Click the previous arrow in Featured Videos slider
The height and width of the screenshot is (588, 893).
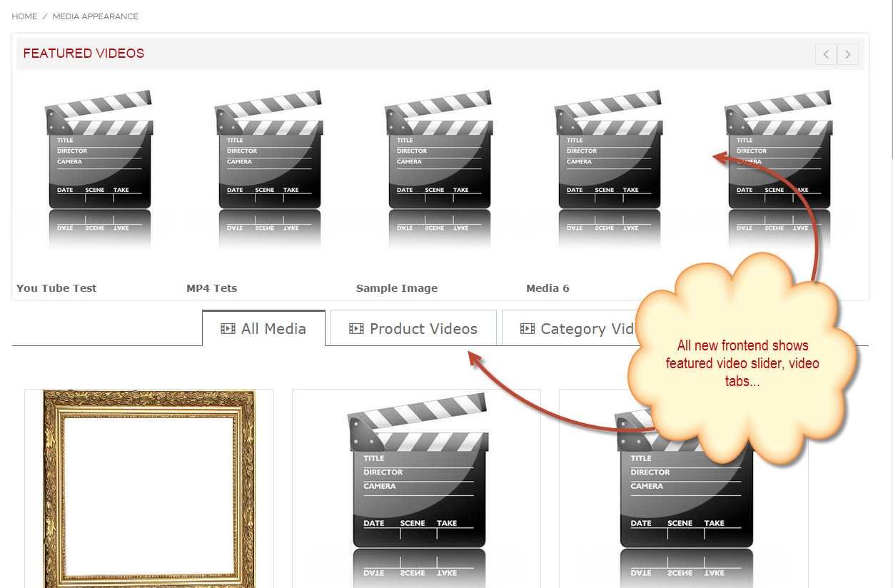[826, 54]
